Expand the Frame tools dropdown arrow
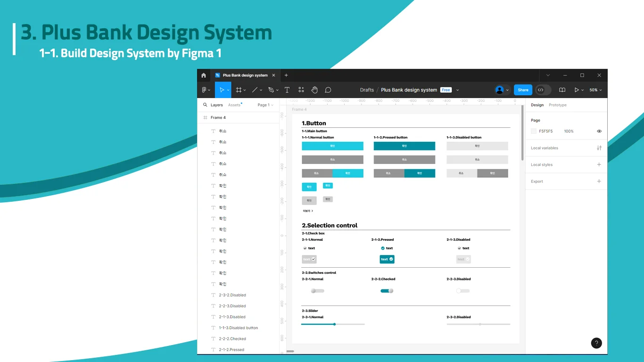 pos(245,90)
